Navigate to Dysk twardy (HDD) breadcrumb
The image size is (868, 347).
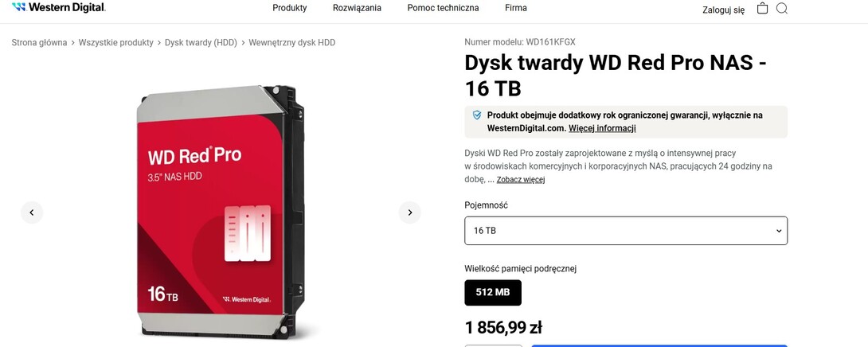point(201,43)
